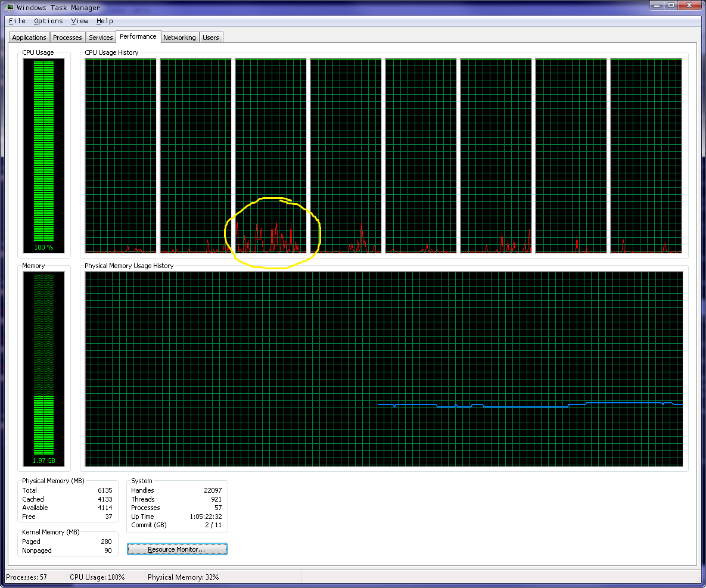Click the Task Manager title bar icon

click(10, 7)
